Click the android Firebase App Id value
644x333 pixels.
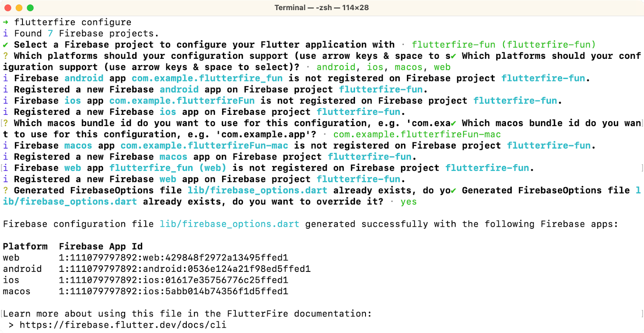(185, 269)
